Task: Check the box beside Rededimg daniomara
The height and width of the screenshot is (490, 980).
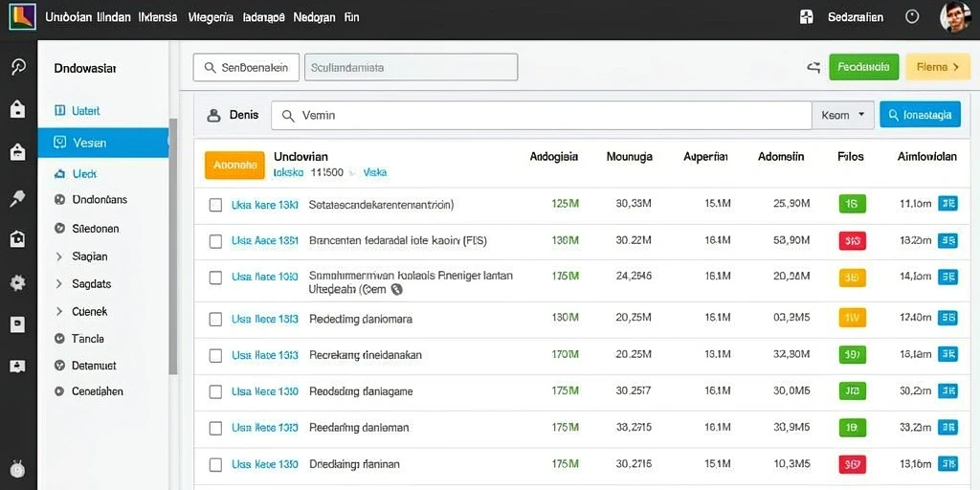Action: [x=215, y=320]
